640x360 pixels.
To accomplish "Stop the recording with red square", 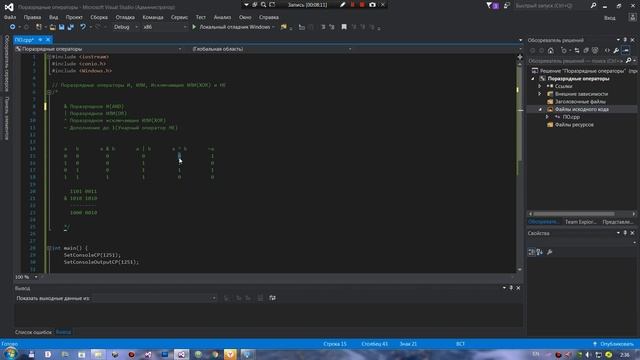I will 362,5.
